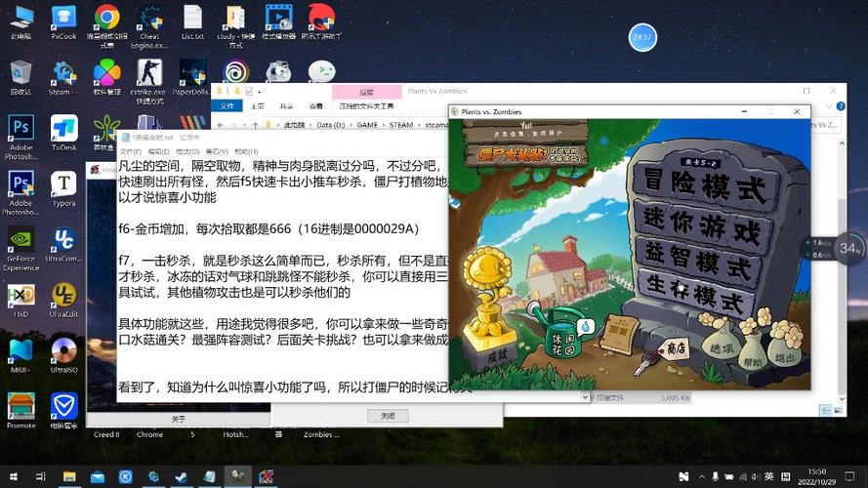868x488 pixels.
Task: Open Cheat Engine desktop shortcut
Action: click(x=149, y=27)
